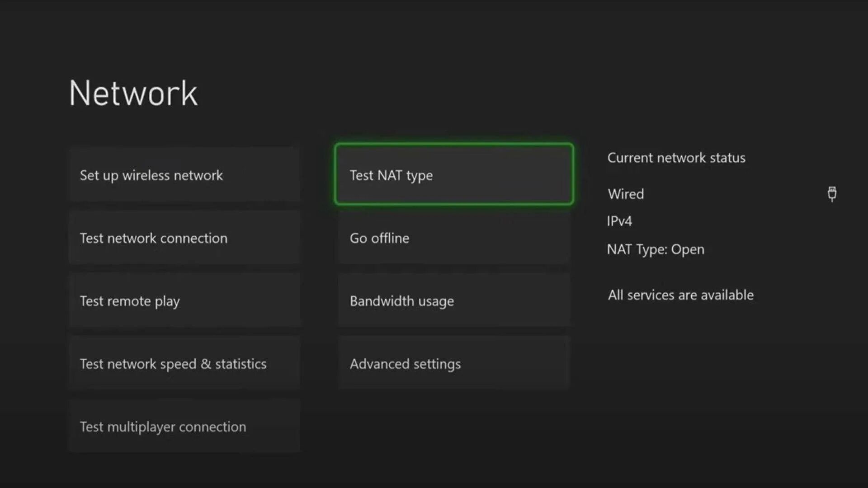Click the Current network status heading
The width and height of the screenshot is (868, 488).
676,158
